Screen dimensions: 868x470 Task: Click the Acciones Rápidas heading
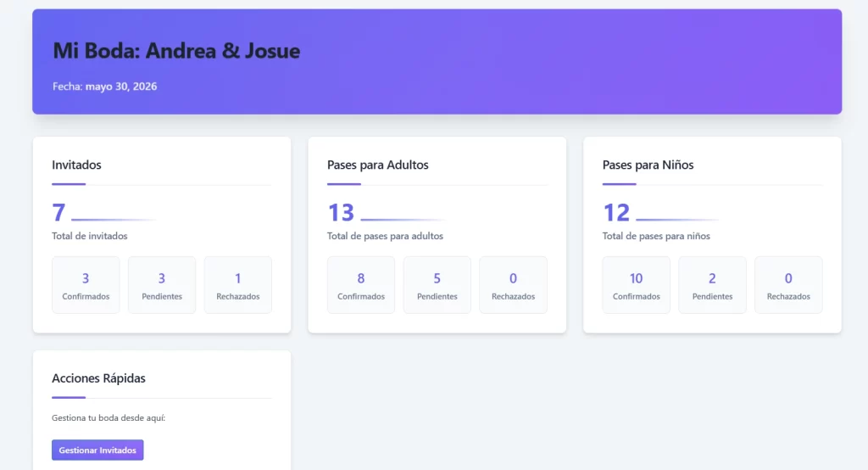tap(98, 378)
